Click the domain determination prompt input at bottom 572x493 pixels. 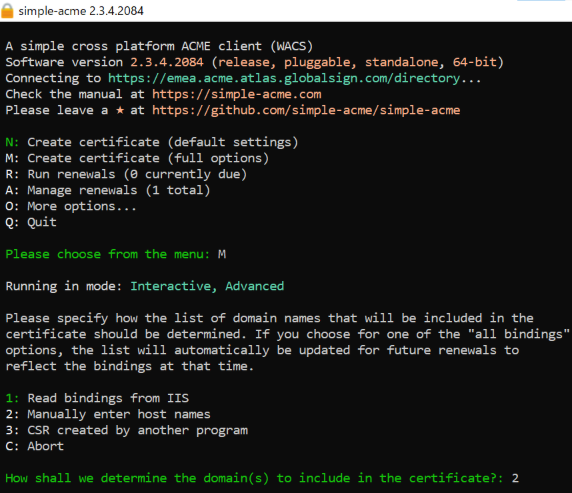tap(515, 478)
